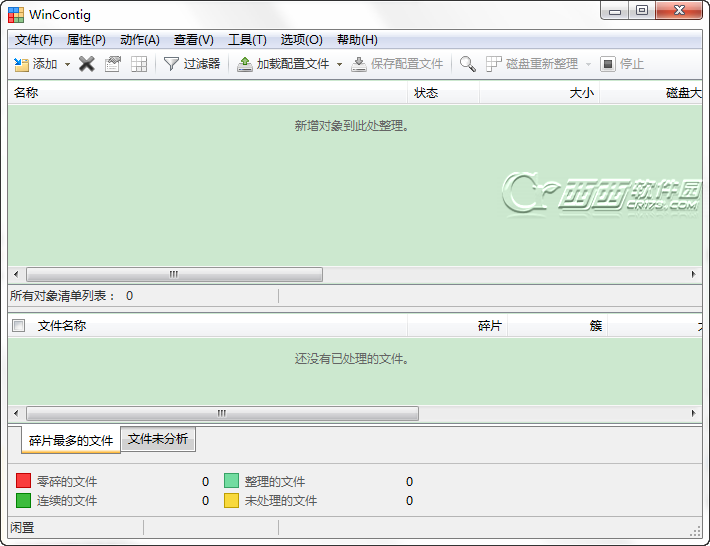Expand the 加载配置文件 dropdown arrow
Image resolution: width=710 pixels, height=546 pixels.
[x=339, y=64]
